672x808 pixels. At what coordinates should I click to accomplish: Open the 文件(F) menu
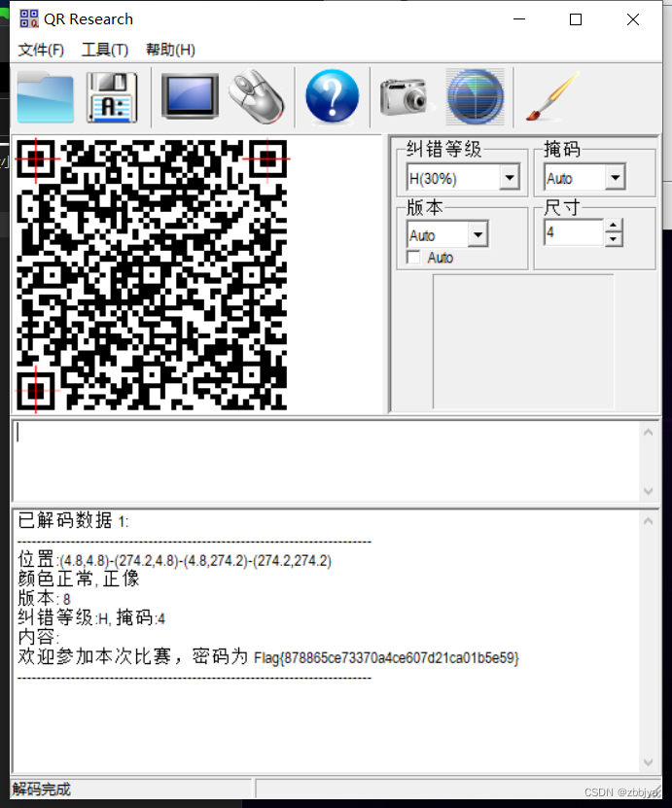pyautogui.click(x=41, y=50)
